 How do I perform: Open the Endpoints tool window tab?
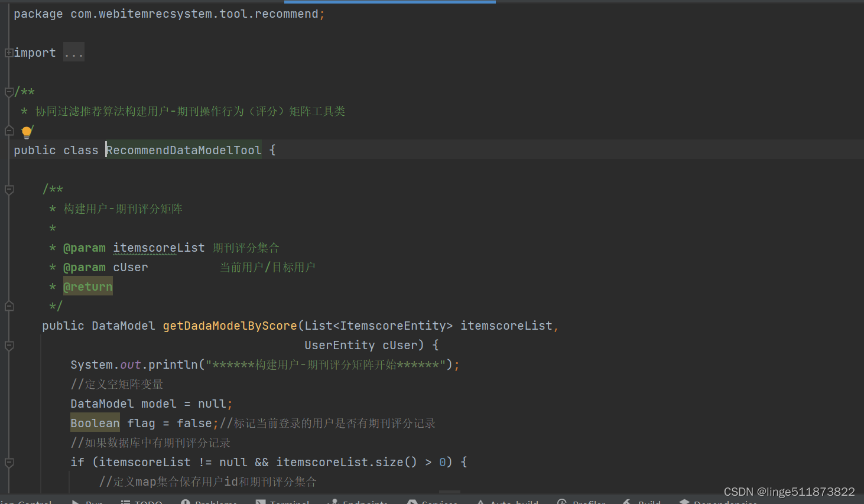[358, 501]
